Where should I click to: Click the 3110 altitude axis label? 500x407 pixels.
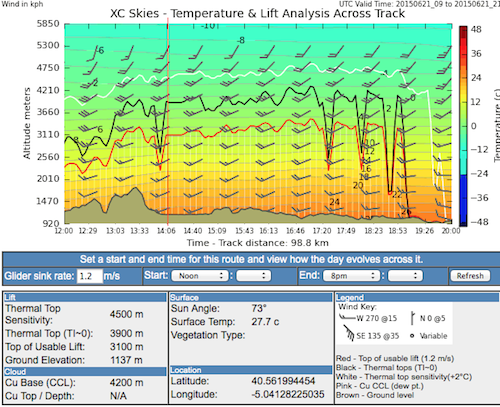click(48, 134)
